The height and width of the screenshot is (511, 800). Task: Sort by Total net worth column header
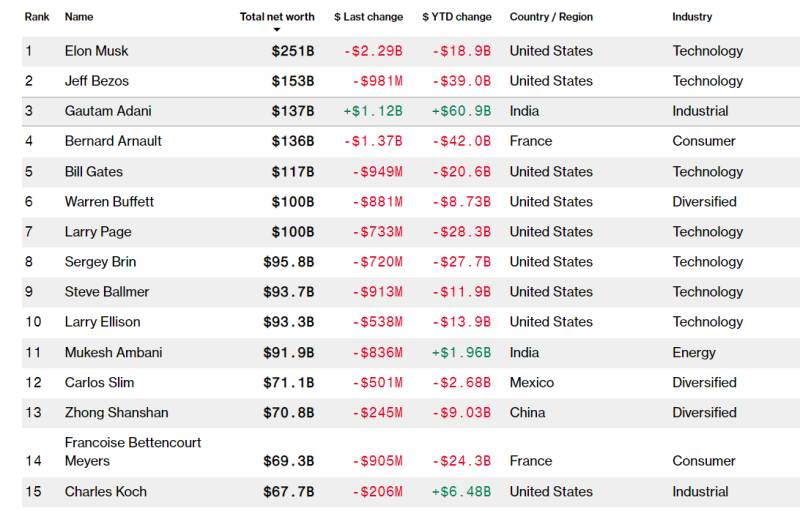coord(277,17)
